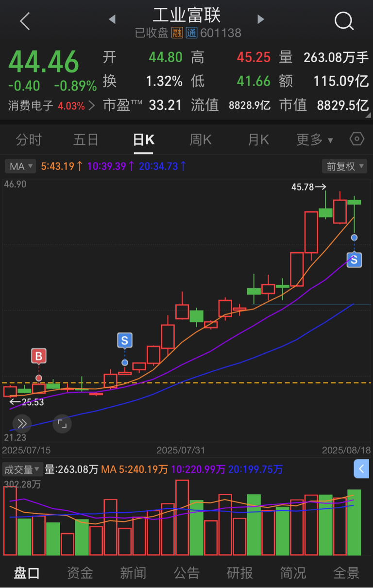373x588 pixels.
Task: Tap the high price 45.25
Action: coord(254,57)
